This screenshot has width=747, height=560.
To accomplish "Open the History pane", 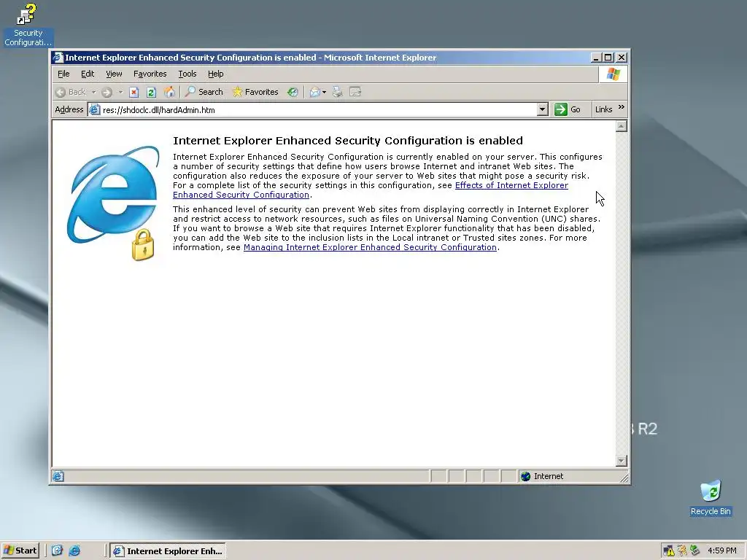I will pyautogui.click(x=293, y=93).
